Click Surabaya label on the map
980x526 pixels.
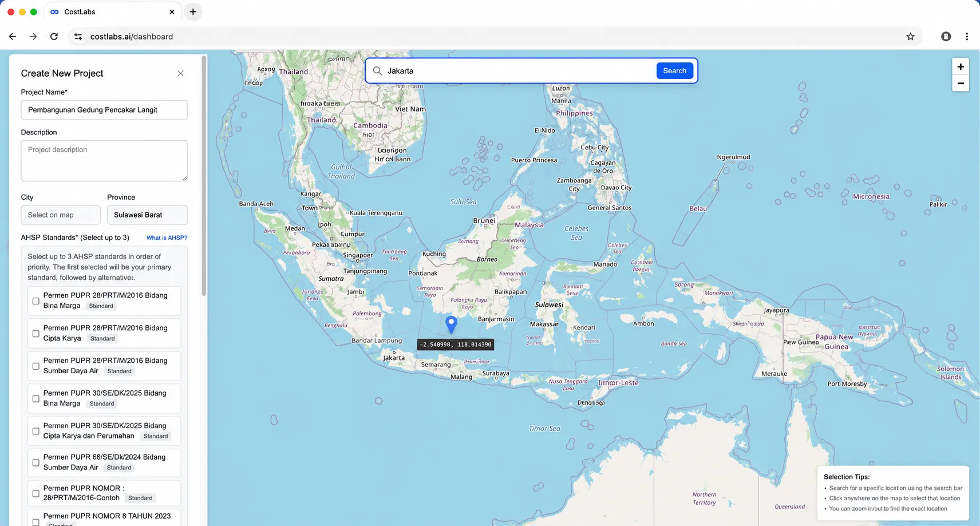click(x=496, y=373)
